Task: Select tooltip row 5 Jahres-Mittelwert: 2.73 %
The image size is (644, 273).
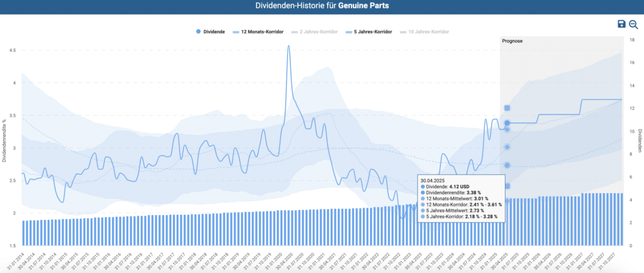Action: coord(452,210)
